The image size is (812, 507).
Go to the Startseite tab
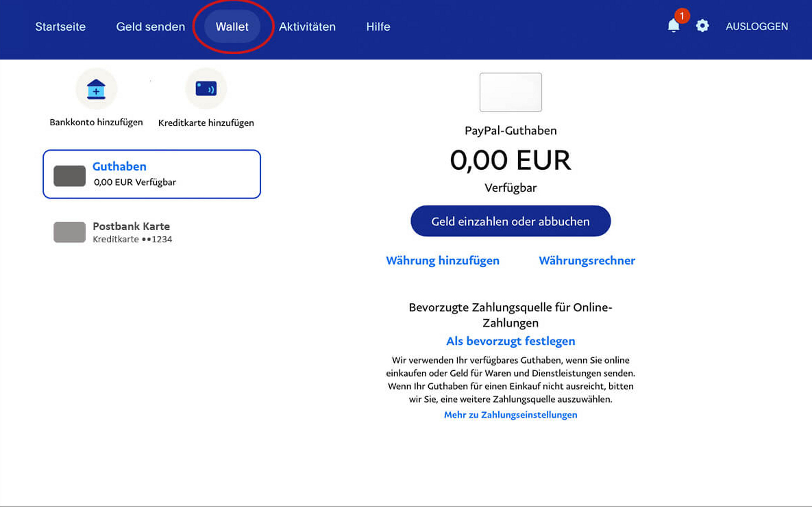click(60, 27)
